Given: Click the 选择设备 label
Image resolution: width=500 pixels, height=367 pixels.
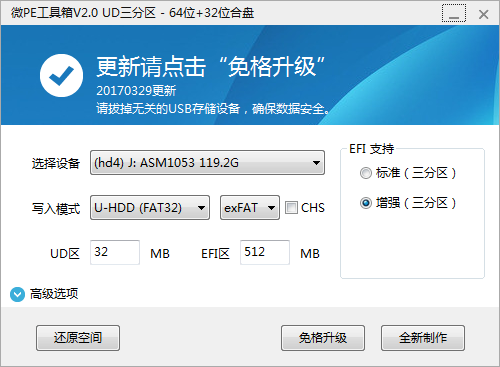Looking at the screenshot, I should click(56, 163).
